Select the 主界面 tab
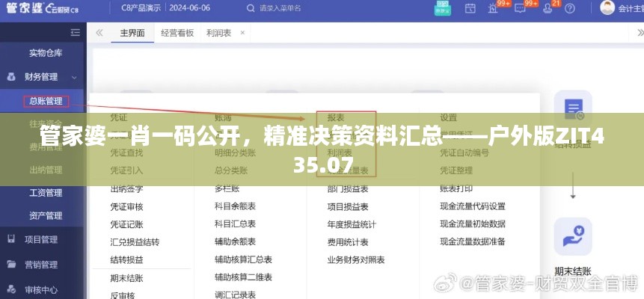 pos(132,34)
